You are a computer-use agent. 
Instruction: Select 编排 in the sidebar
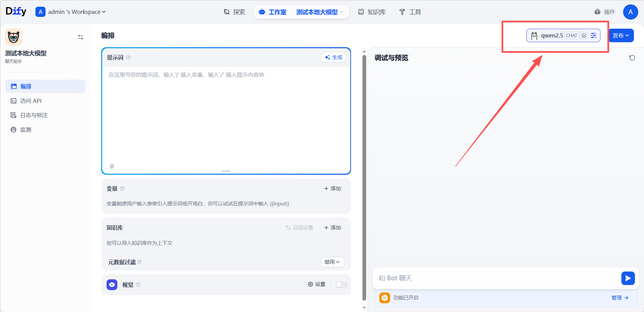pos(45,86)
